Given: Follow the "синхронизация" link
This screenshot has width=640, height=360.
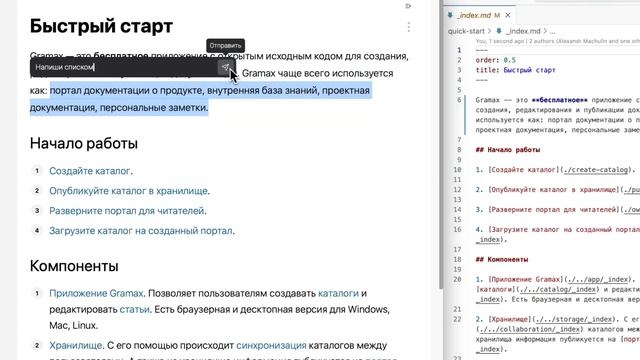Looking at the screenshot, I should click(271, 345).
